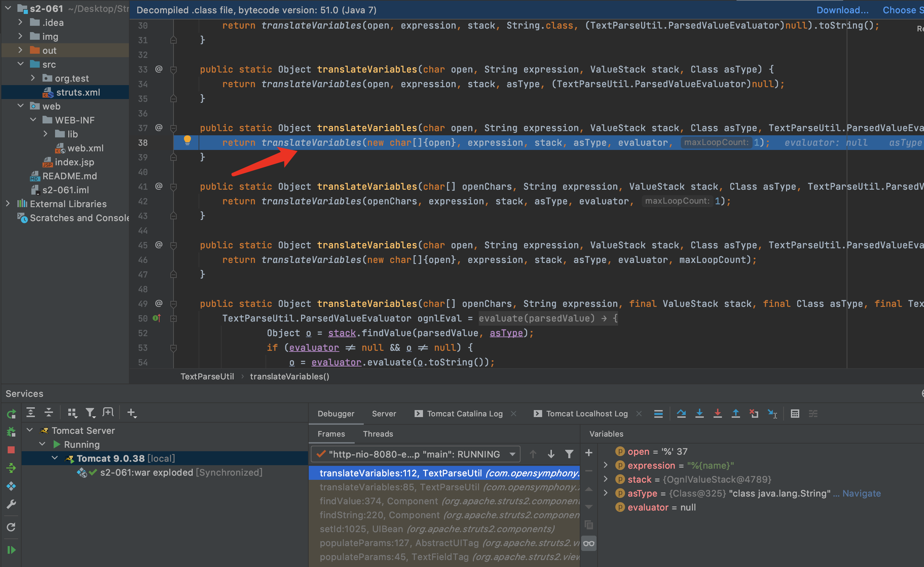
Task: Click the red Force Step Into icon
Action: pos(717,414)
